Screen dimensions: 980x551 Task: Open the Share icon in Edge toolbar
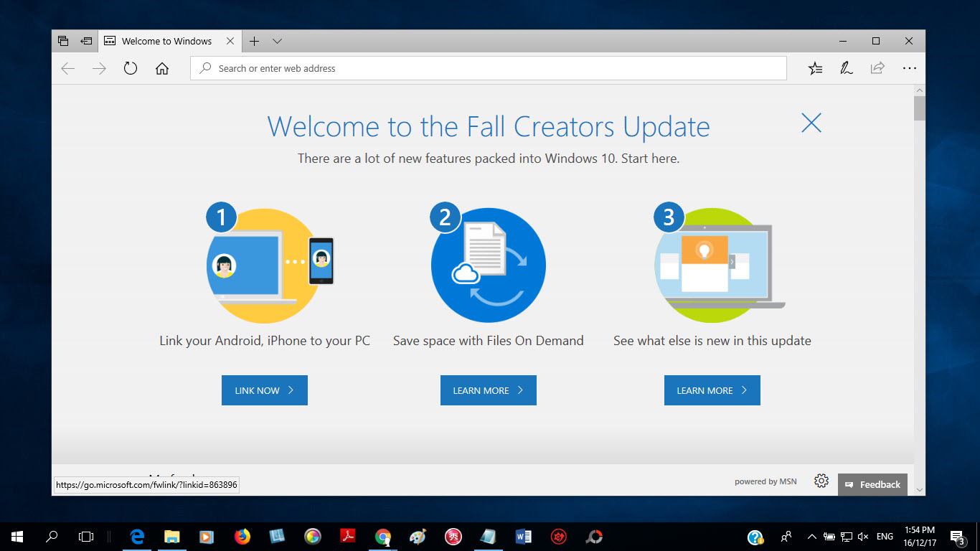coord(877,68)
